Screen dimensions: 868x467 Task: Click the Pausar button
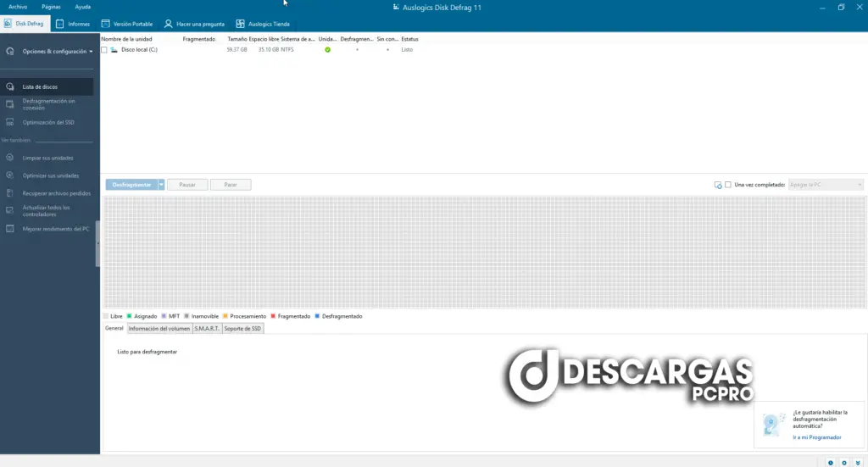point(187,185)
